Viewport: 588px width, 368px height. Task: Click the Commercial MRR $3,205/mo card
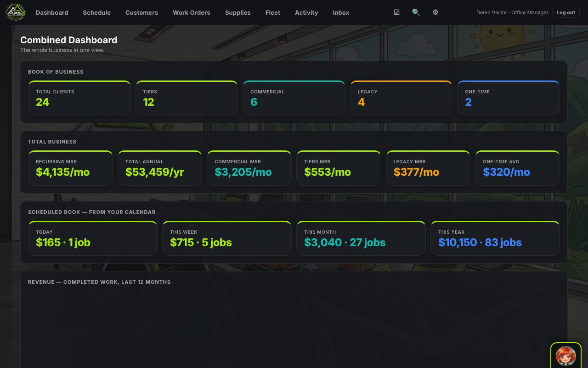coord(249,168)
